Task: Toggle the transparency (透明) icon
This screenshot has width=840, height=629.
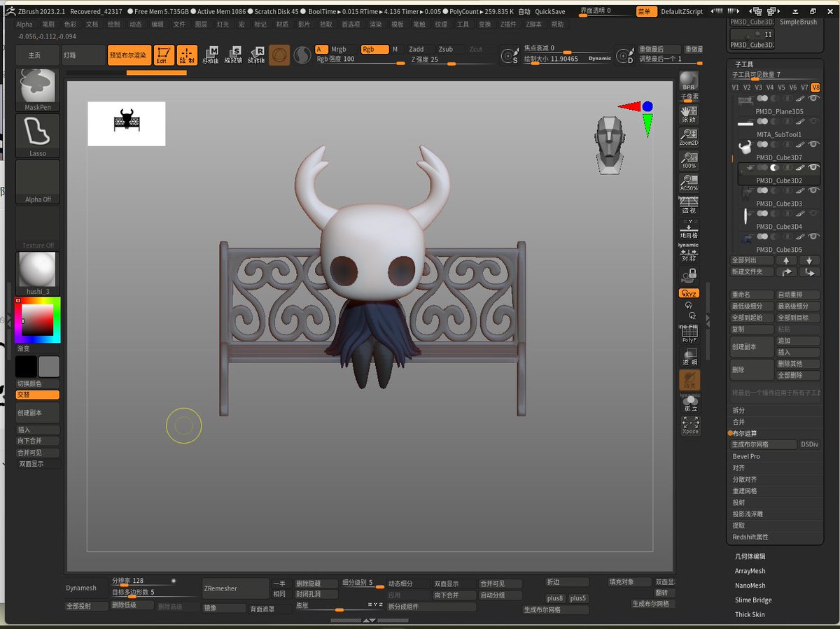Action: pyautogui.click(x=689, y=357)
